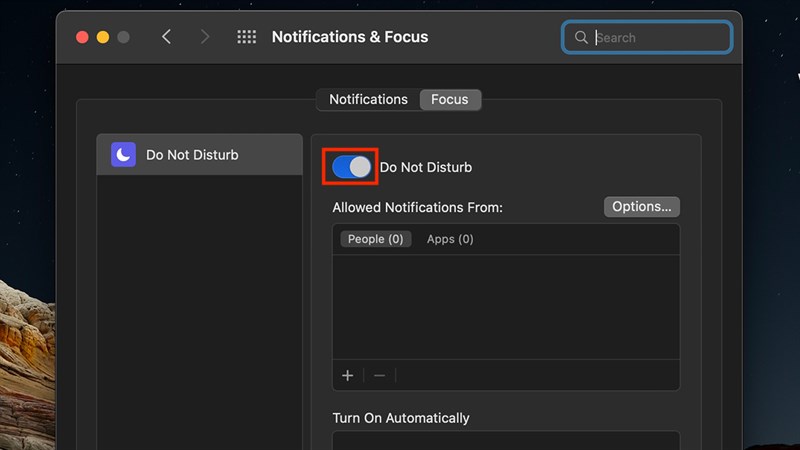Click the search magnifying glass icon
800x450 pixels.
point(580,38)
